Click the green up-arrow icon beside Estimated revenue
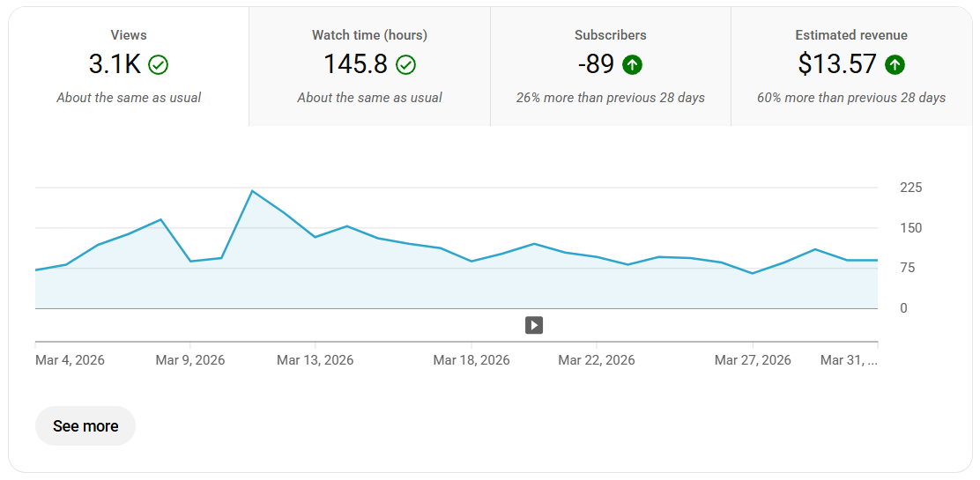The width and height of the screenshot is (980, 480). (895, 64)
